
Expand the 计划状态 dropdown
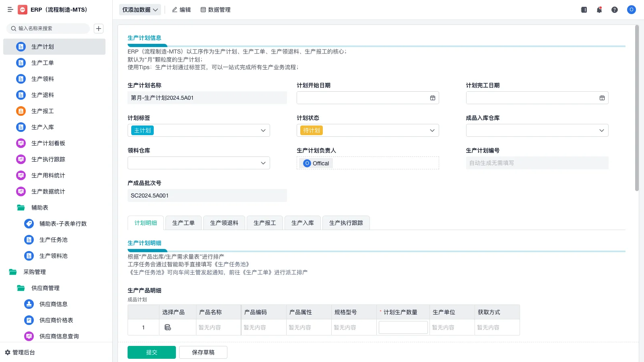click(432, 130)
